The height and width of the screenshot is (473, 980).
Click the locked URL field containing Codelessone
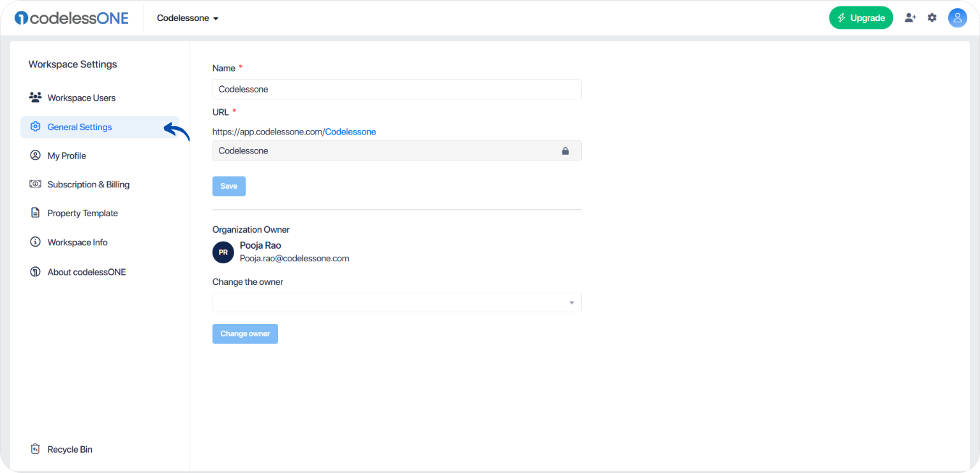point(397,150)
